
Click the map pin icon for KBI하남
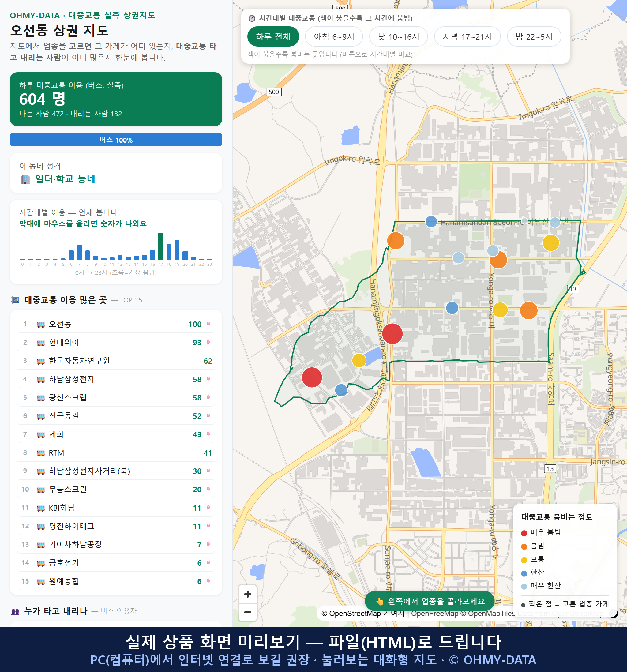click(208, 508)
